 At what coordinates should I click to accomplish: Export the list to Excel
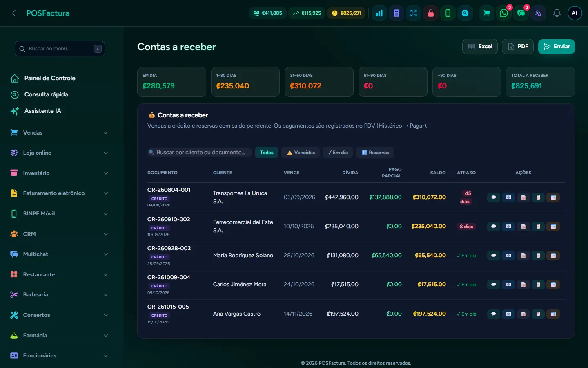(480, 47)
